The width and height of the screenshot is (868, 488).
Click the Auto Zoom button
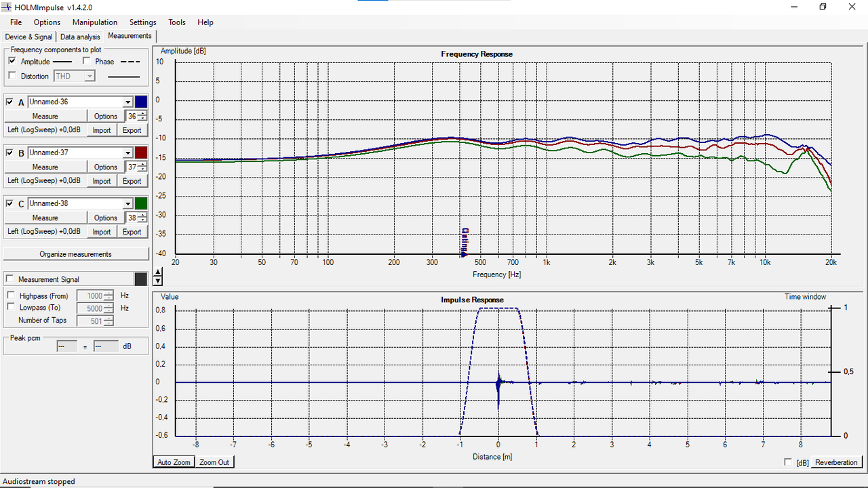click(x=174, y=462)
